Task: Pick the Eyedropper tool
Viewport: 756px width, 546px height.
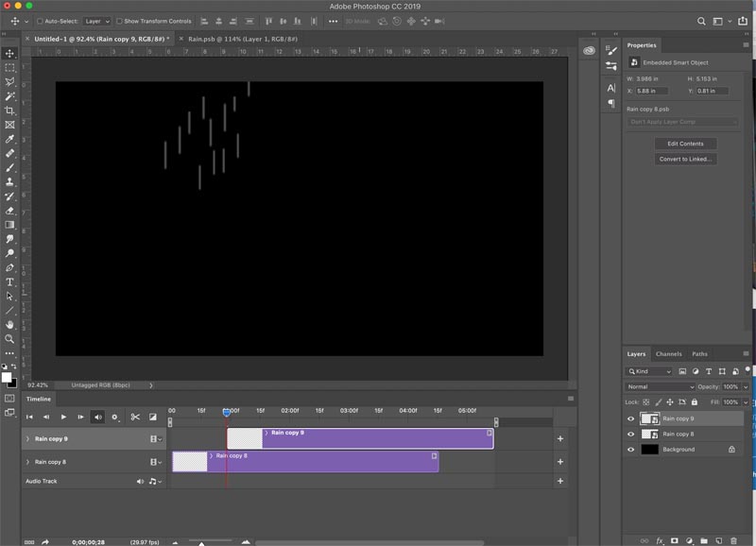Action: (x=9, y=139)
